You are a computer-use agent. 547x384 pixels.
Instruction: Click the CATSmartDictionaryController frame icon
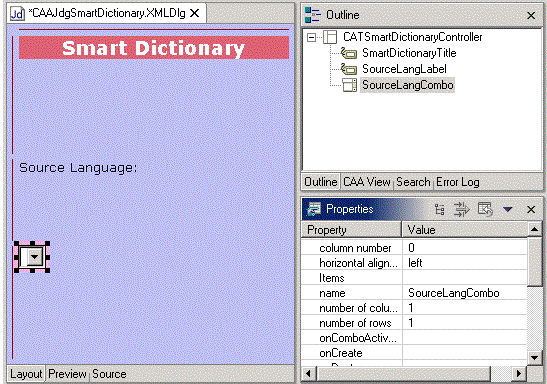pyautogui.click(x=330, y=37)
